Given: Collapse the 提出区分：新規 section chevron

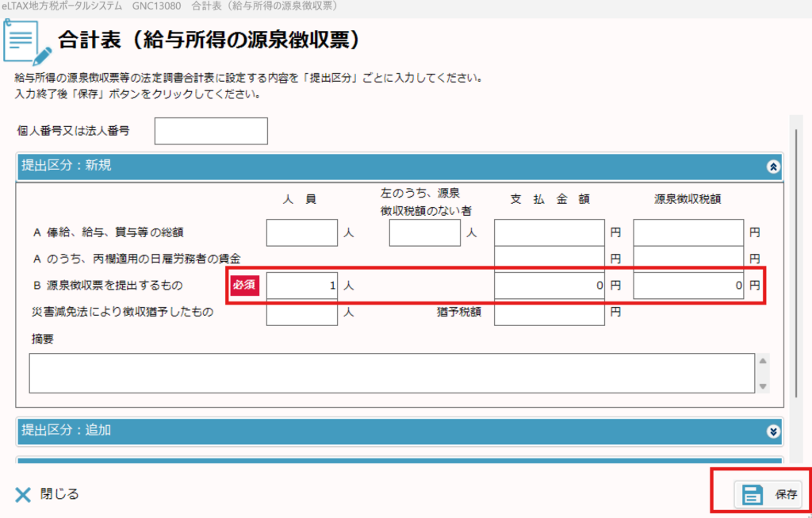Looking at the screenshot, I should click(x=774, y=167).
